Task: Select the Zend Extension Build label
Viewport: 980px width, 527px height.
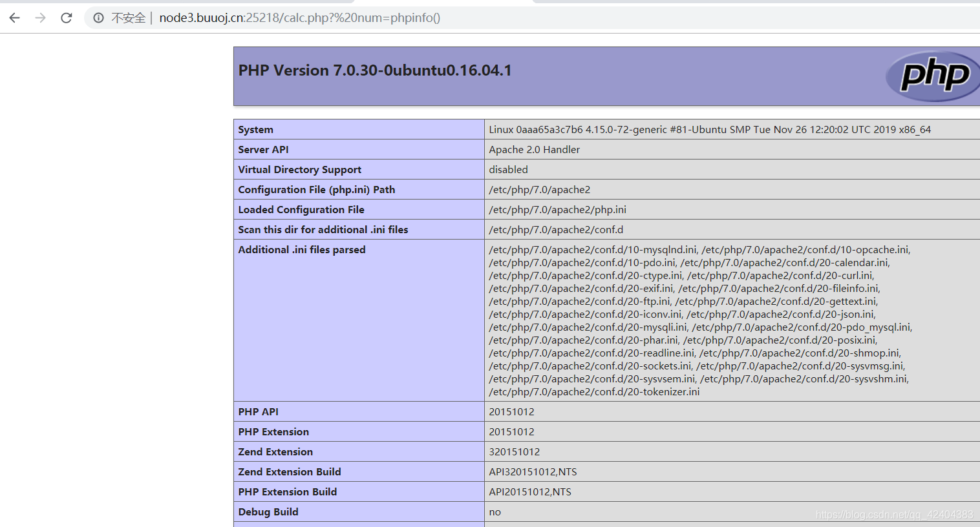Action: [x=290, y=472]
